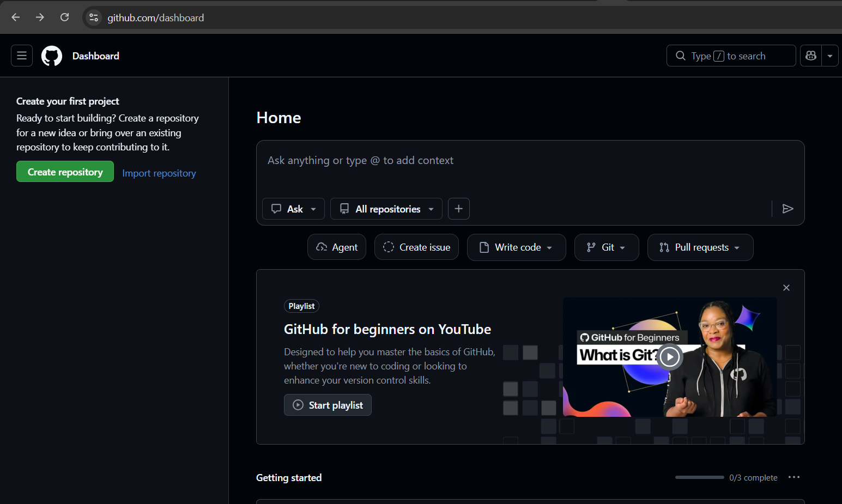Go back using the browser back arrow
The width and height of the screenshot is (842, 504).
point(16,17)
